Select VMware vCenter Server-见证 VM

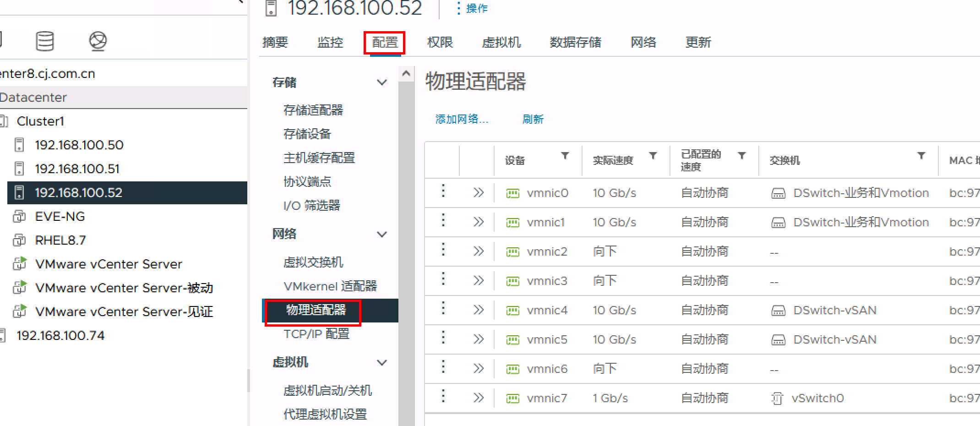[124, 311]
